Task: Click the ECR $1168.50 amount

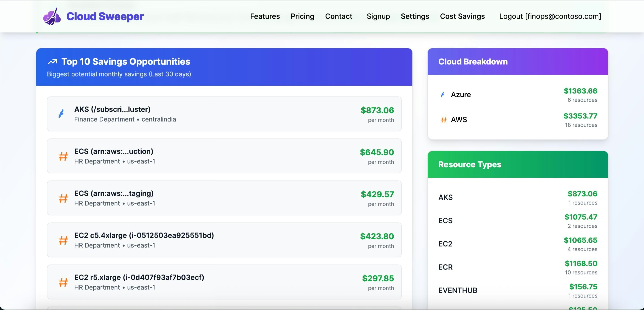Action: click(x=581, y=263)
